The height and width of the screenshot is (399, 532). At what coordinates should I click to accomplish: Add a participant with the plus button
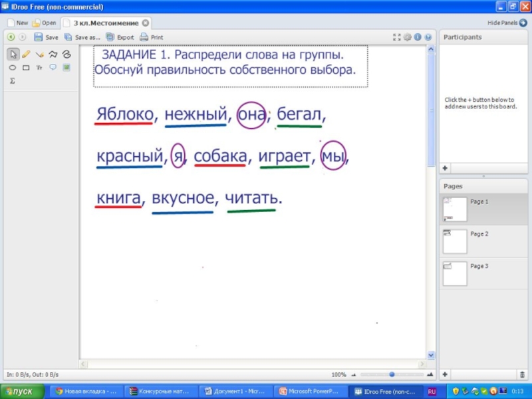(x=445, y=169)
